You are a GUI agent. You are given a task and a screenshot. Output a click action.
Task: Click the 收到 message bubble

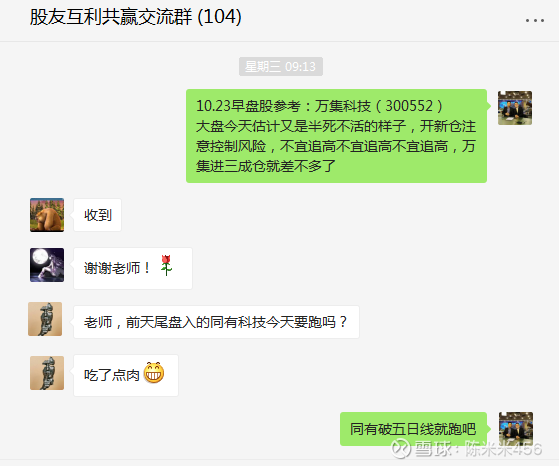coord(97,215)
